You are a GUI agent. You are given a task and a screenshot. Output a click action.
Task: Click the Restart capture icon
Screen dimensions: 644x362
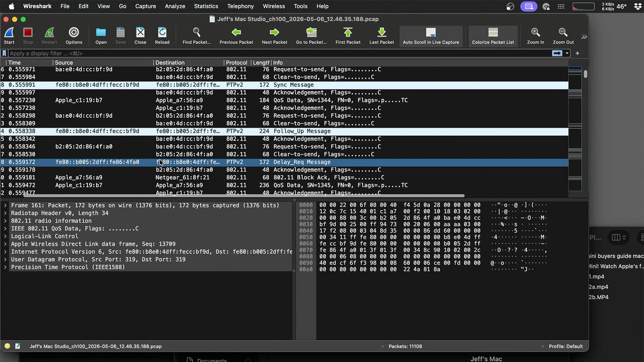[x=49, y=33]
